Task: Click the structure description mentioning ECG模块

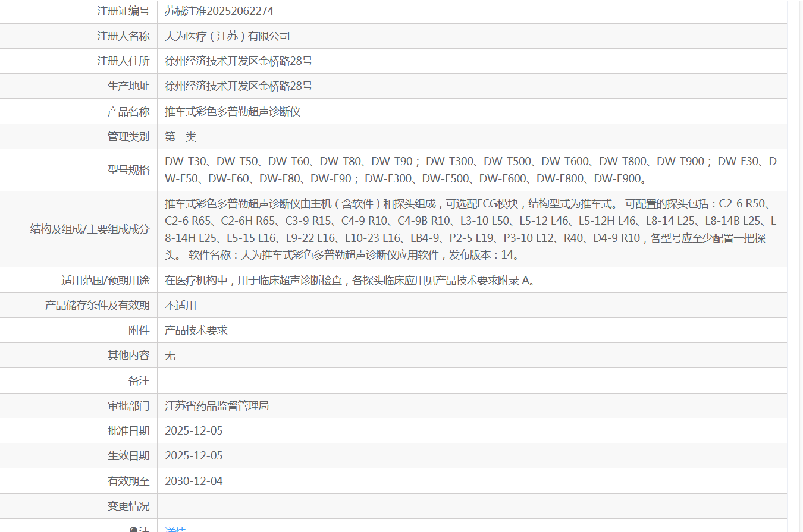Action: coord(470,229)
